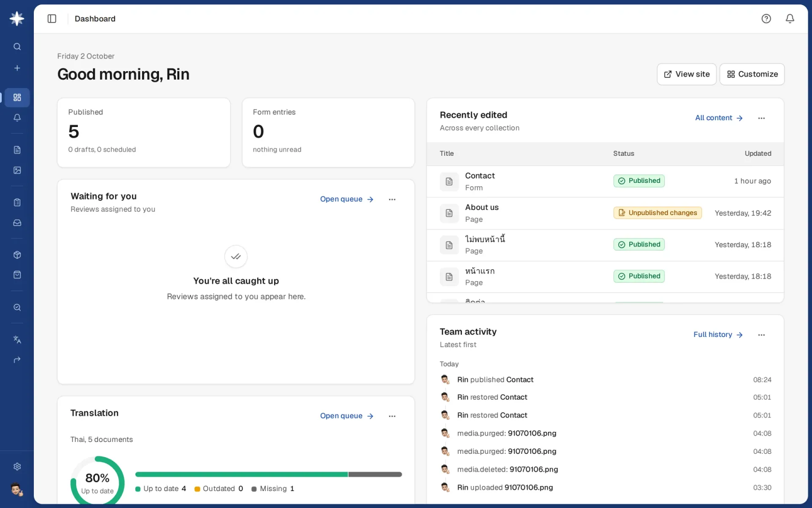Open Waiting for you more-options menu
This screenshot has height=508, width=812.
[392, 199]
